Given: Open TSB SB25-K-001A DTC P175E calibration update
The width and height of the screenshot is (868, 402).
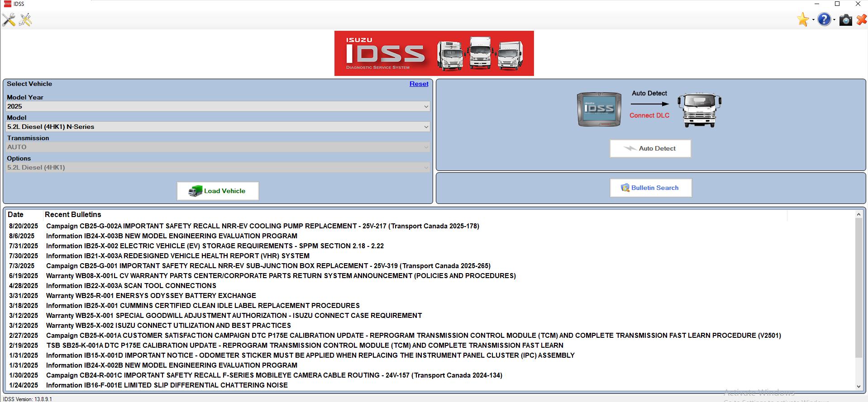Looking at the screenshot, I should pos(305,345).
